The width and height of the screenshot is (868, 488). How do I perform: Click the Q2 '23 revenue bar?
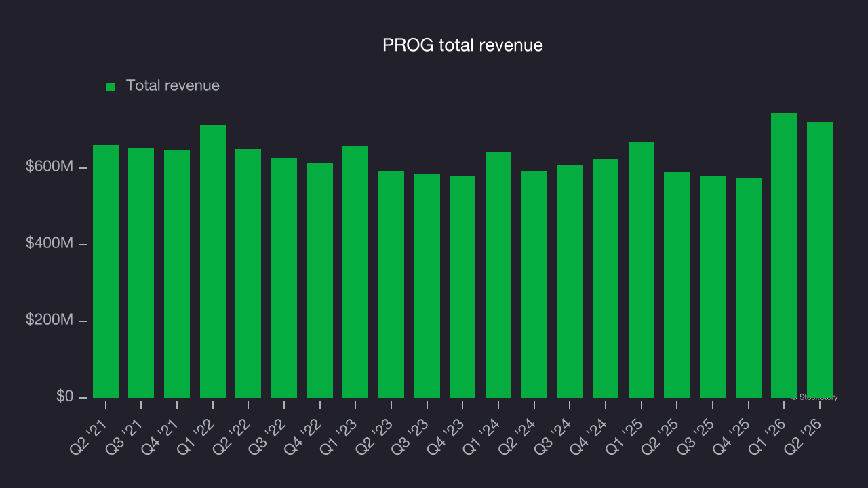pos(391,284)
